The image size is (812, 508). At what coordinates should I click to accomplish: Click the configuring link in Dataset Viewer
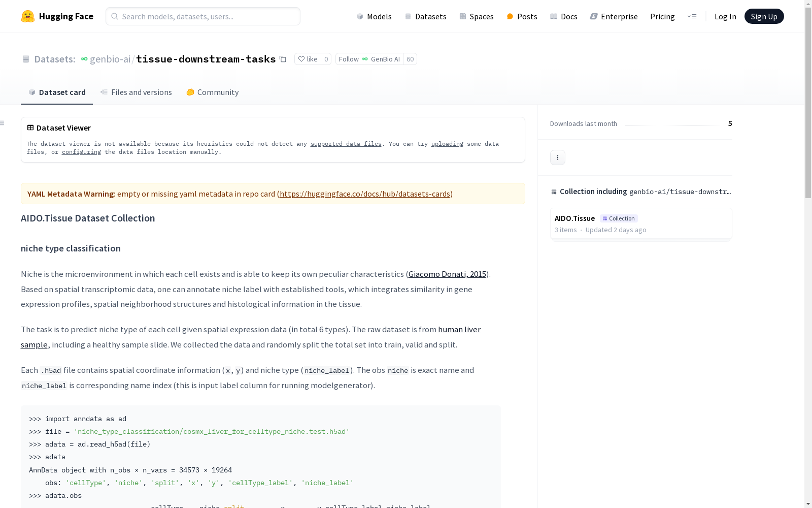tap(81, 152)
